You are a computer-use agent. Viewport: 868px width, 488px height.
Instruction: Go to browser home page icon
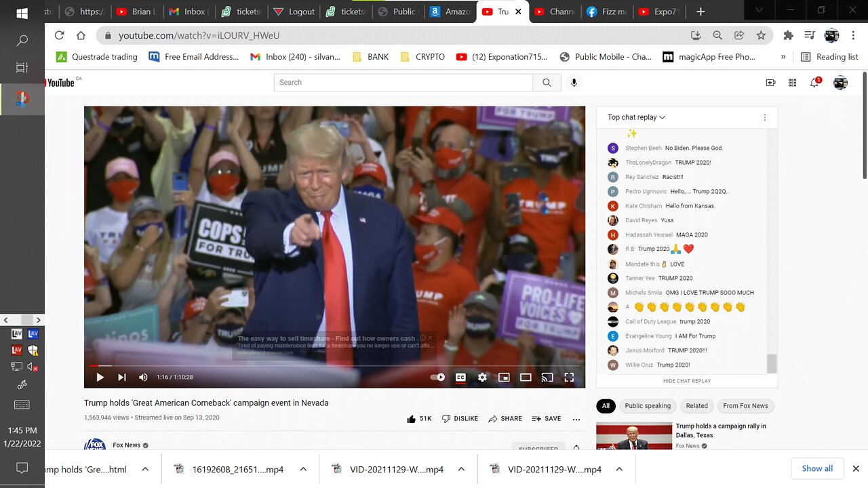pyautogui.click(x=81, y=35)
